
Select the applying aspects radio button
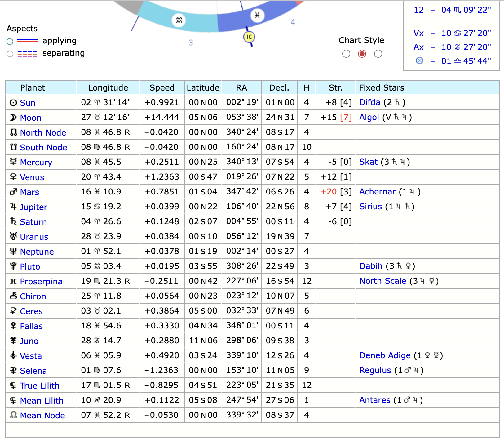pyautogui.click(x=10, y=41)
